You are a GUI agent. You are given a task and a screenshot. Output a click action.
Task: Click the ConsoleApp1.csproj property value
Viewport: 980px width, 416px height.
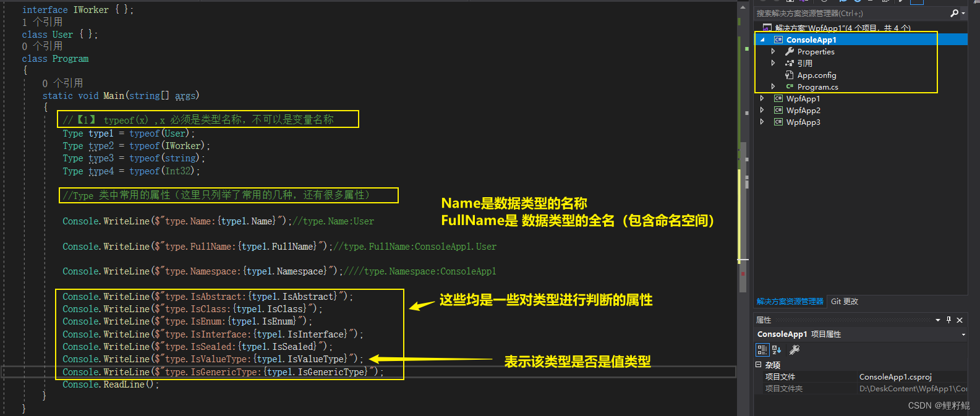[895, 377]
